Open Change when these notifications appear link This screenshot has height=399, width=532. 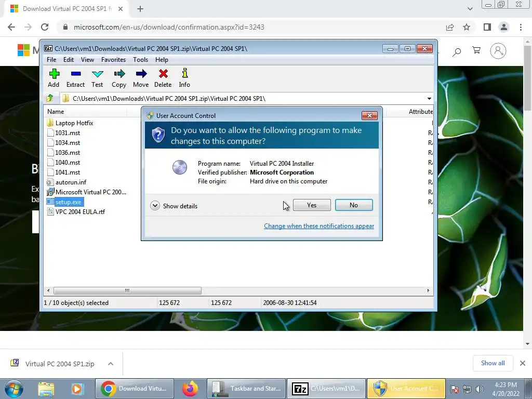point(319,226)
